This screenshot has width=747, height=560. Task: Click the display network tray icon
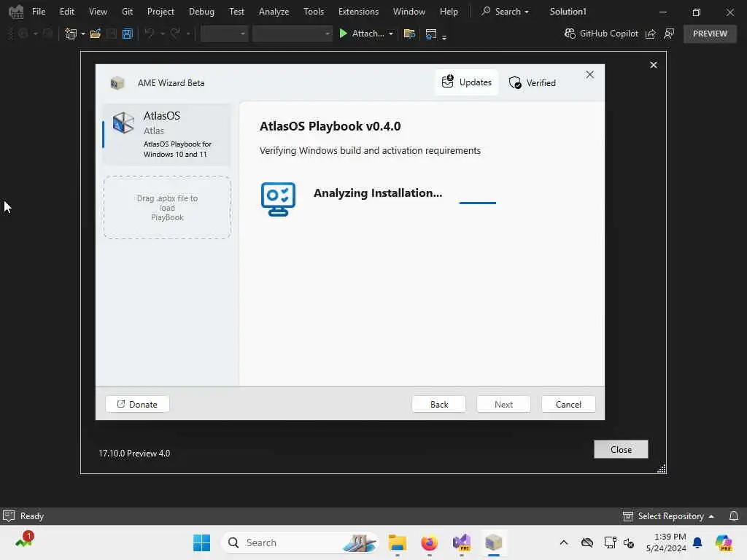[610, 542]
